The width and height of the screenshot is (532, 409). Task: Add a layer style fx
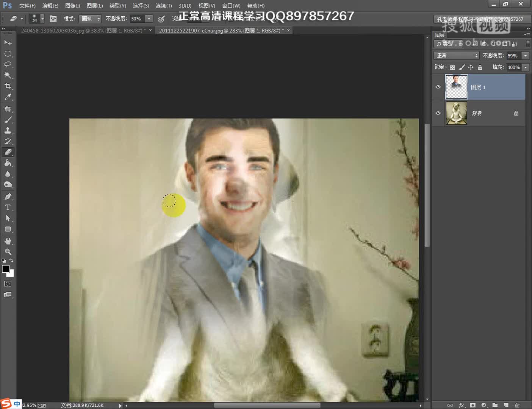coord(462,405)
